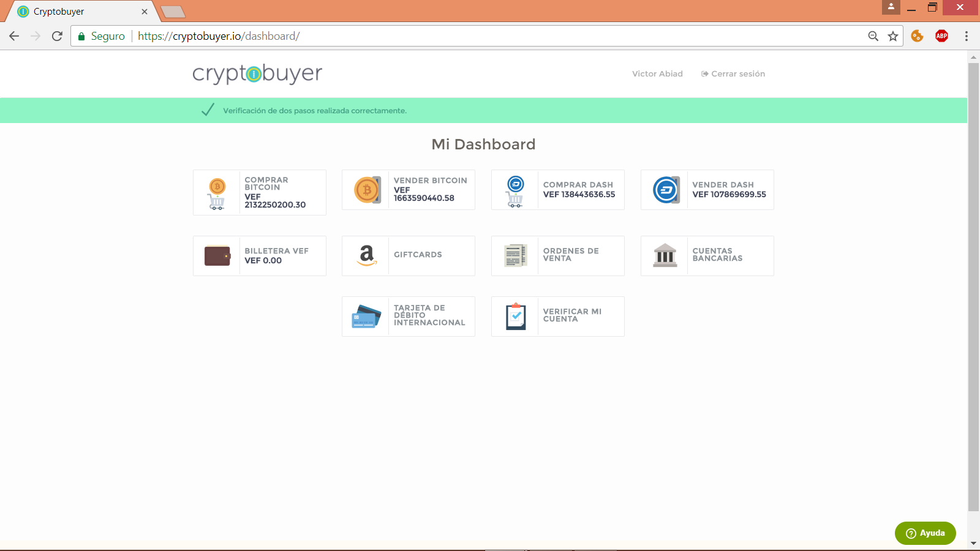Viewport: 980px width, 551px height.
Task: Open the zoom magnifier in the address bar
Action: tap(873, 36)
